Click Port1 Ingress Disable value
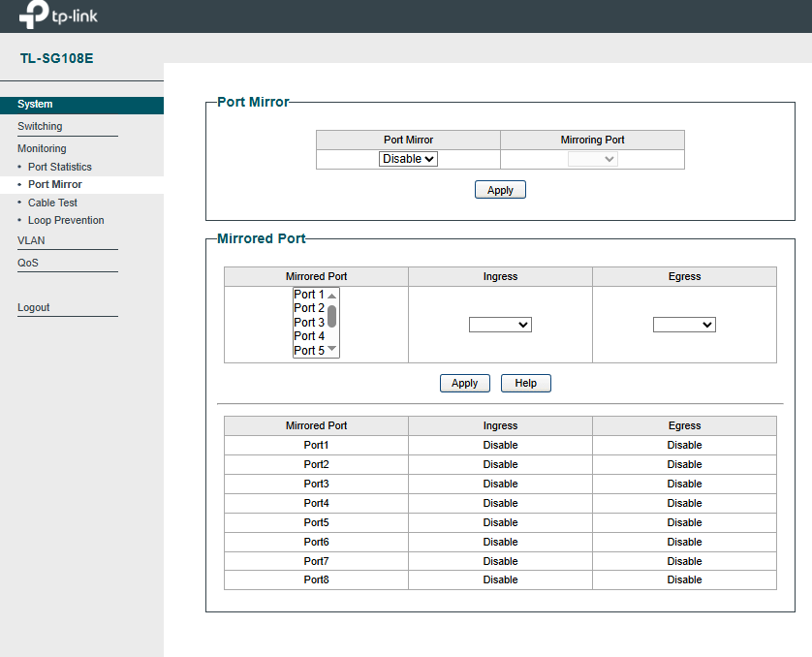 coord(500,445)
